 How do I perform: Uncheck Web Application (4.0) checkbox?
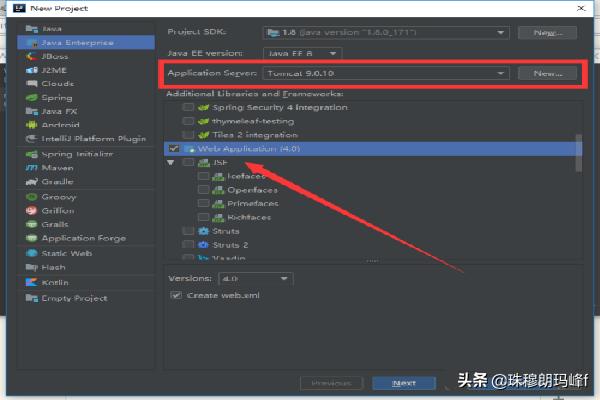(174, 149)
